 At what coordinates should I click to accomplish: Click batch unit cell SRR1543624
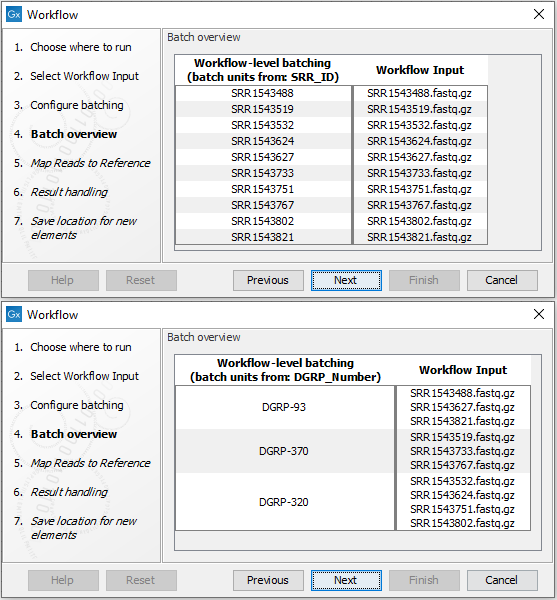[263, 141]
